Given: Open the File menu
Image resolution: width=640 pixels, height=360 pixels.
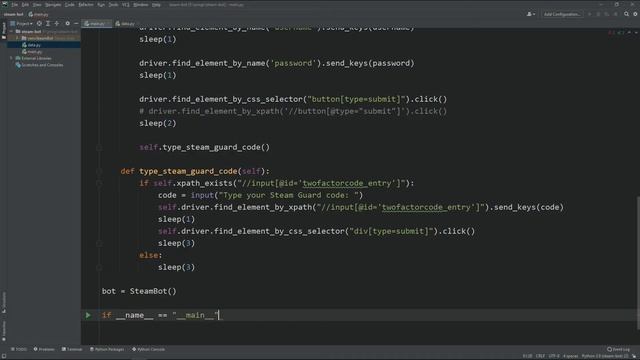Looking at the screenshot, I should 15,4.
